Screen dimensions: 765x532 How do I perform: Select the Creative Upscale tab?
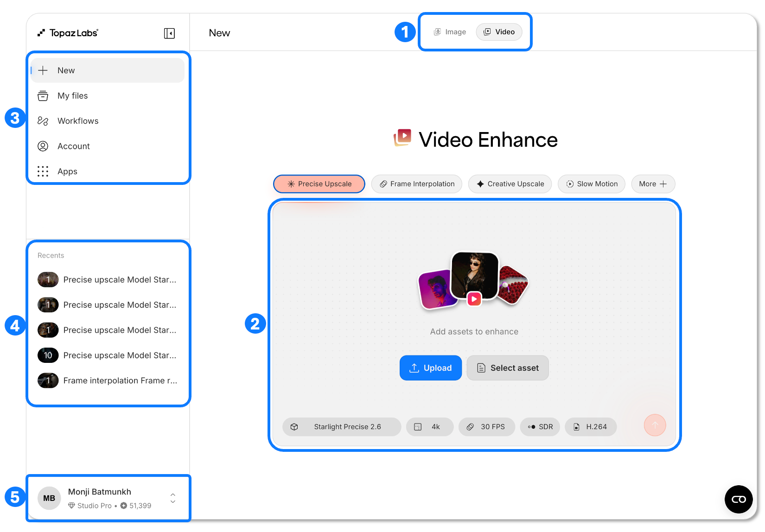tap(510, 184)
